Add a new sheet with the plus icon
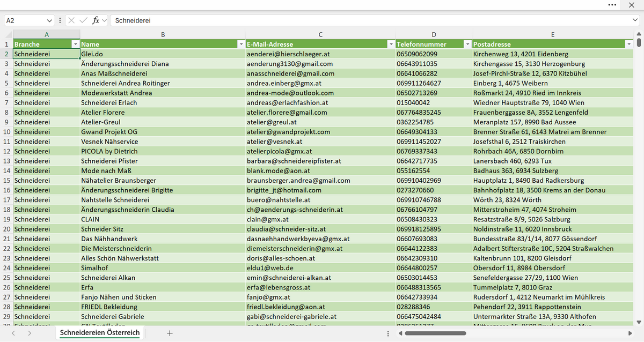 (170, 333)
